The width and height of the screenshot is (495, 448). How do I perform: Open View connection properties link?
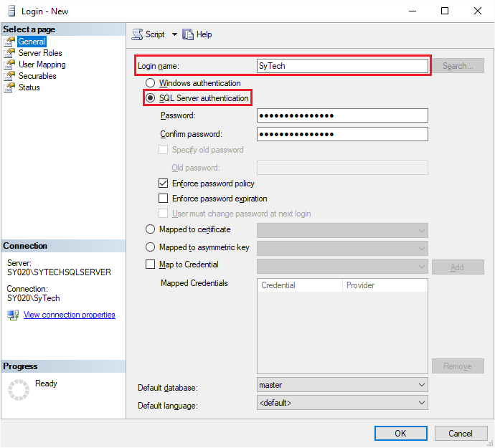coord(70,315)
